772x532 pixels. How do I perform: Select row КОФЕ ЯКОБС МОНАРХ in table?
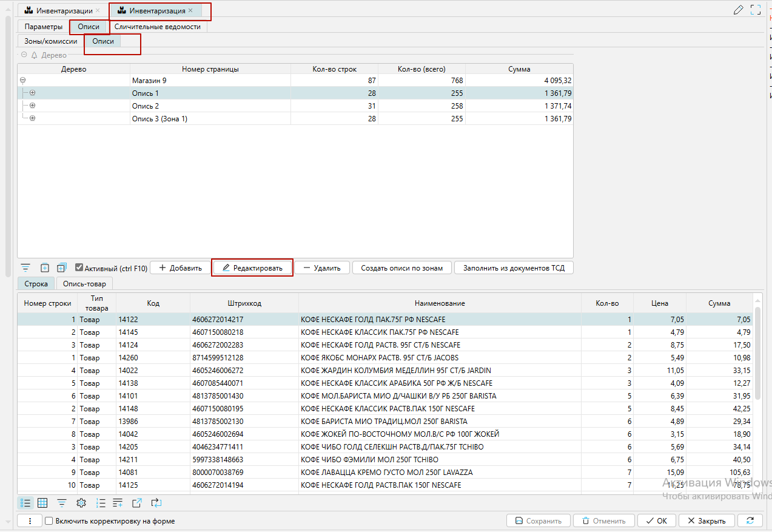pos(379,357)
